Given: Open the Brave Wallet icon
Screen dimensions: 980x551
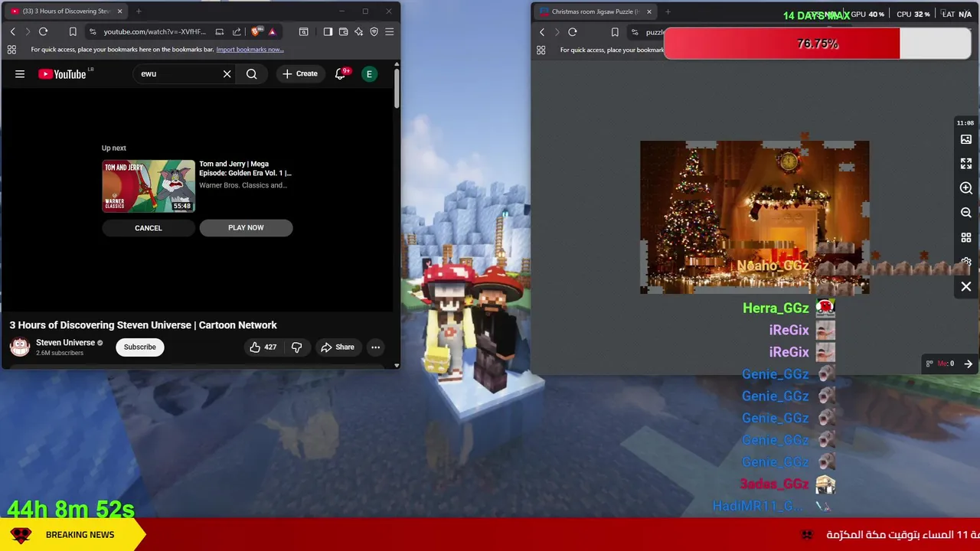Looking at the screenshot, I should (343, 31).
